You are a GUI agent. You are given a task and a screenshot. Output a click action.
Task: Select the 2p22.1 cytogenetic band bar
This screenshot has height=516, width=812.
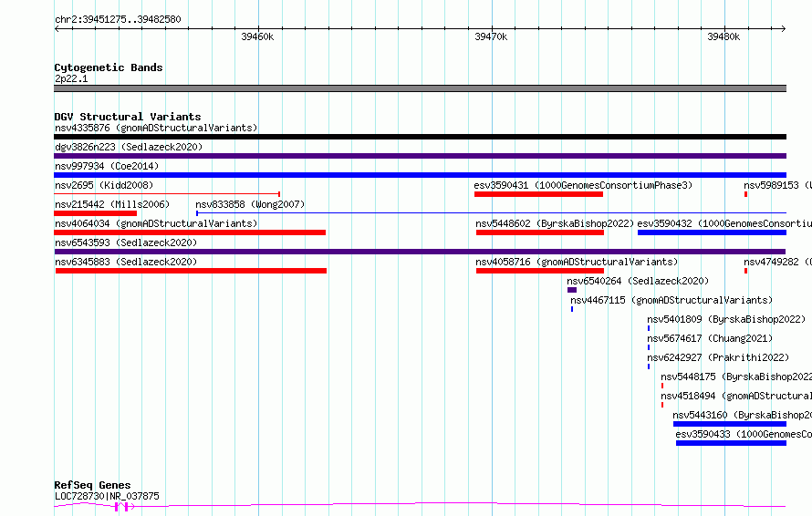(420, 88)
